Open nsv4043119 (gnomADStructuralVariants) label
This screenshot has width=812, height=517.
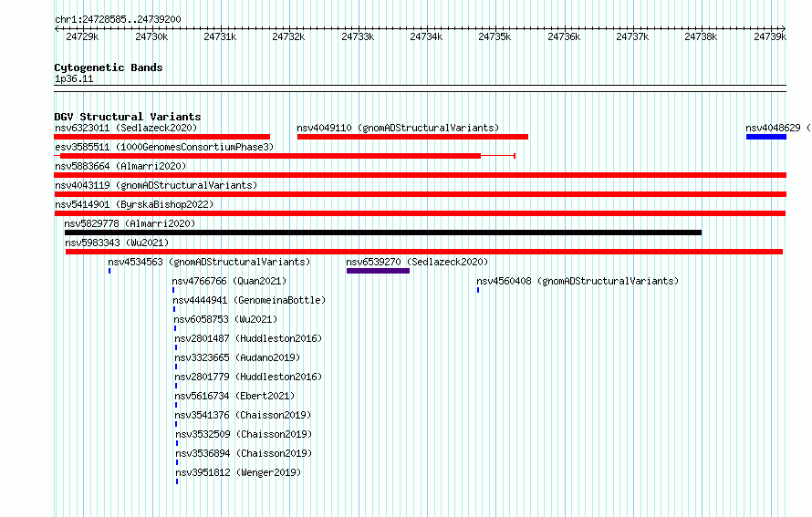[x=156, y=185]
